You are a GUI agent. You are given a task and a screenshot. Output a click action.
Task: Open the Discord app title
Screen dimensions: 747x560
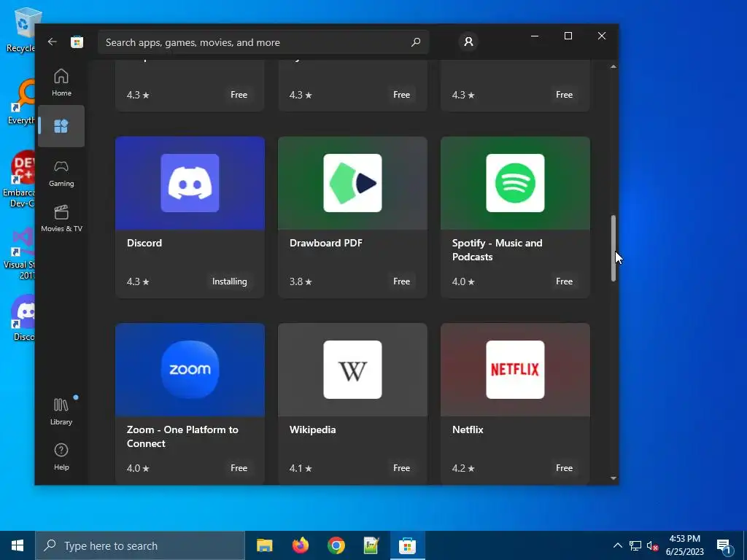144,243
